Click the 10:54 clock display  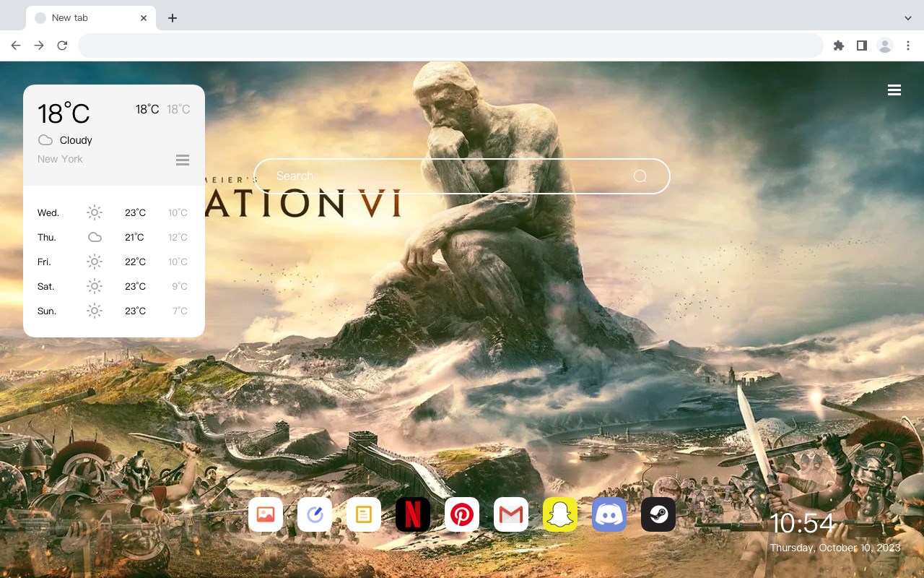pyautogui.click(x=802, y=523)
